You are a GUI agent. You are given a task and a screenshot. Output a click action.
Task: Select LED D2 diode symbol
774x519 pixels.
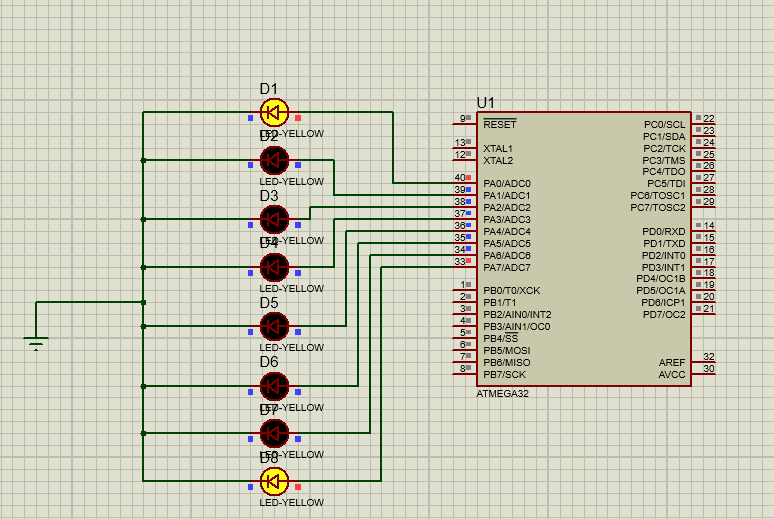click(x=274, y=160)
